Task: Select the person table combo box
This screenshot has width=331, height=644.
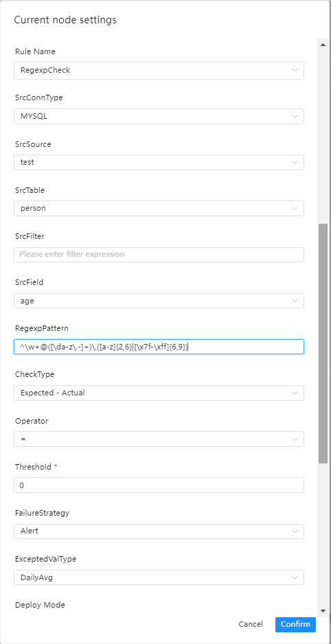Action: (x=159, y=208)
